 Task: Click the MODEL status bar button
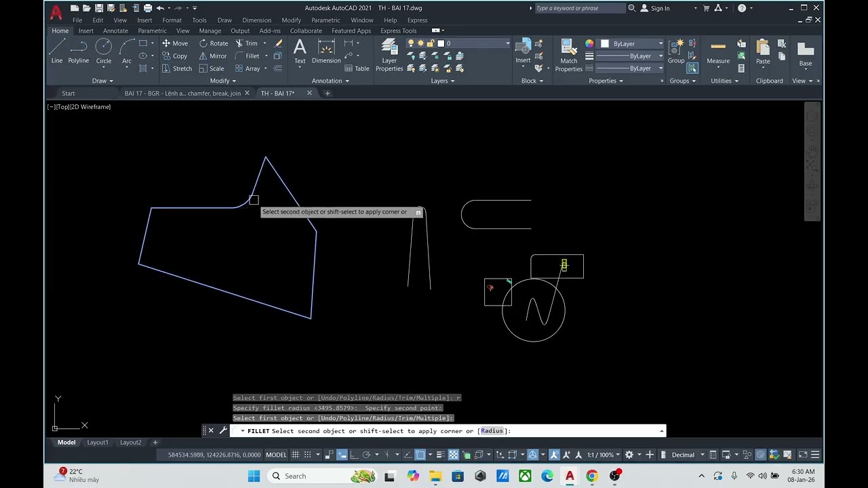(x=276, y=455)
